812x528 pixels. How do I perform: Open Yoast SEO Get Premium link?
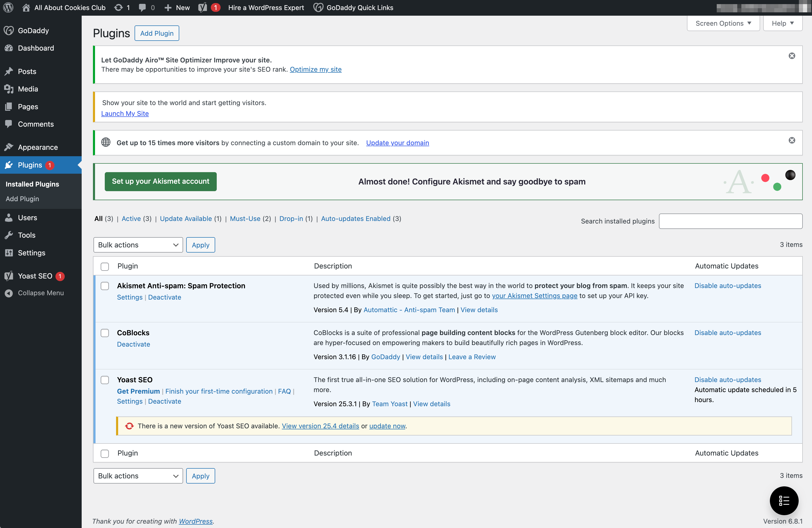coord(138,391)
